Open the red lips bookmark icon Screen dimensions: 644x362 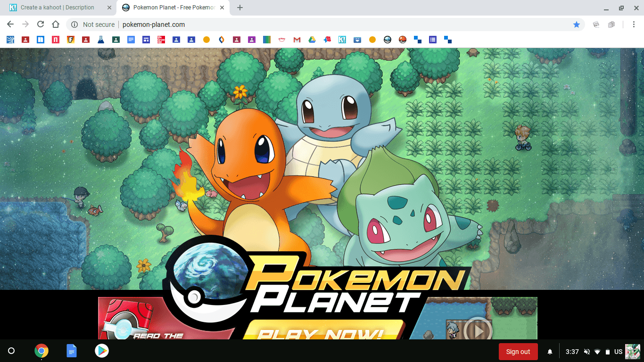click(x=282, y=40)
